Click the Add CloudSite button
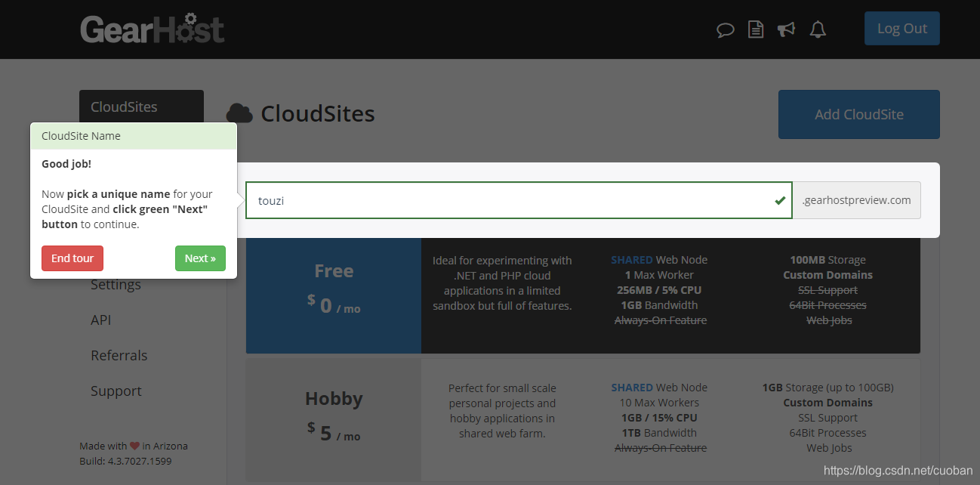Screen dimensions: 980x485 858,115
